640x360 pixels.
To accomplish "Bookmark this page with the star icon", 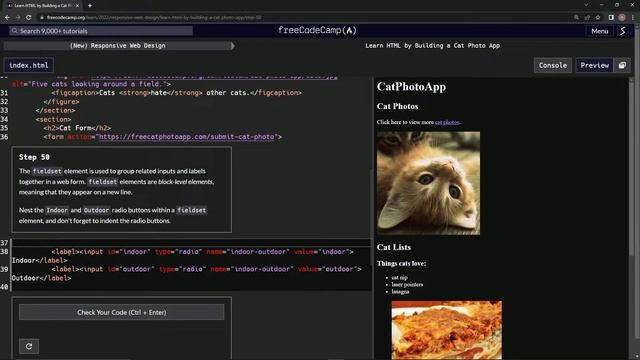I will (598, 18).
